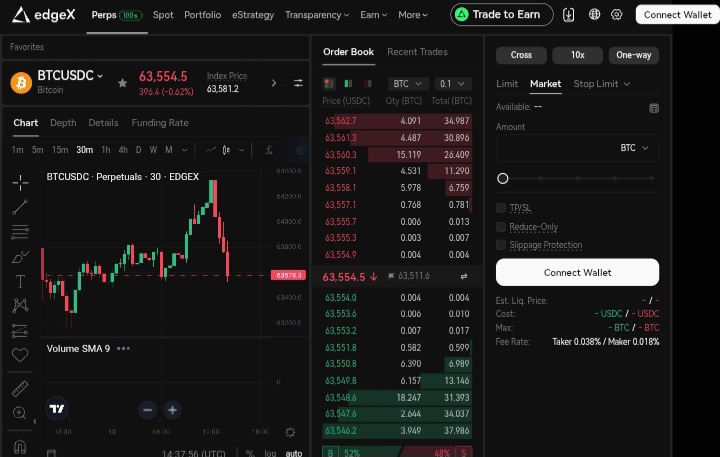The width and height of the screenshot is (720, 457).
Task: Open the Cross margin mode button
Action: (x=521, y=55)
